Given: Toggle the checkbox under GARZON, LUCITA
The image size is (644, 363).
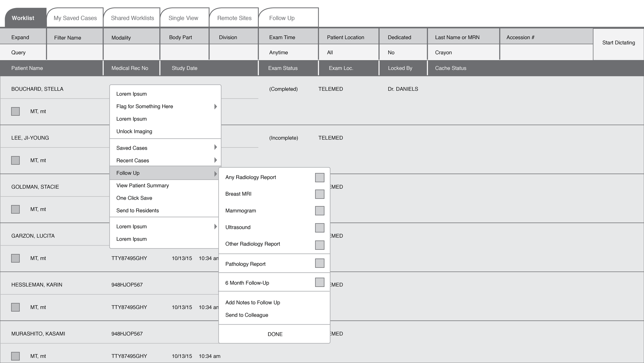Looking at the screenshot, I should click(15, 258).
